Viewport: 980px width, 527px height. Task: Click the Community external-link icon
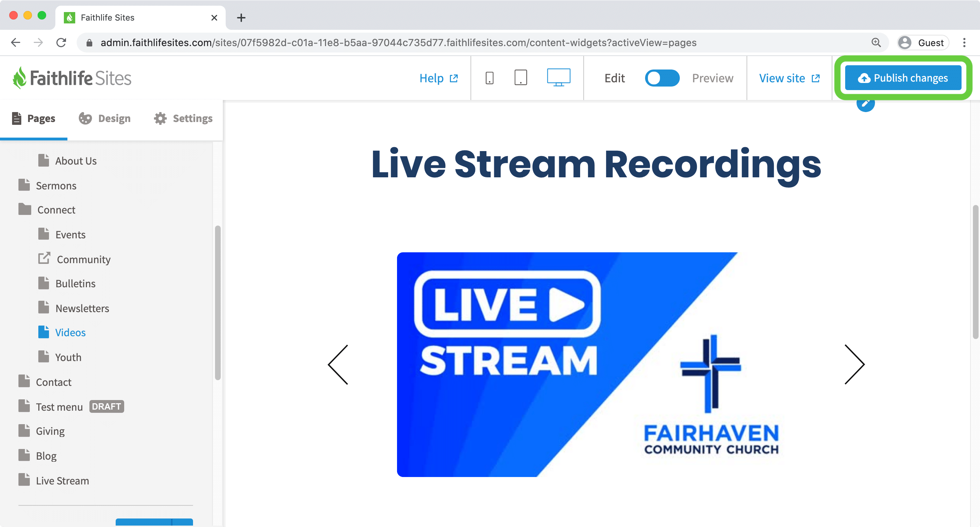pos(44,258)
